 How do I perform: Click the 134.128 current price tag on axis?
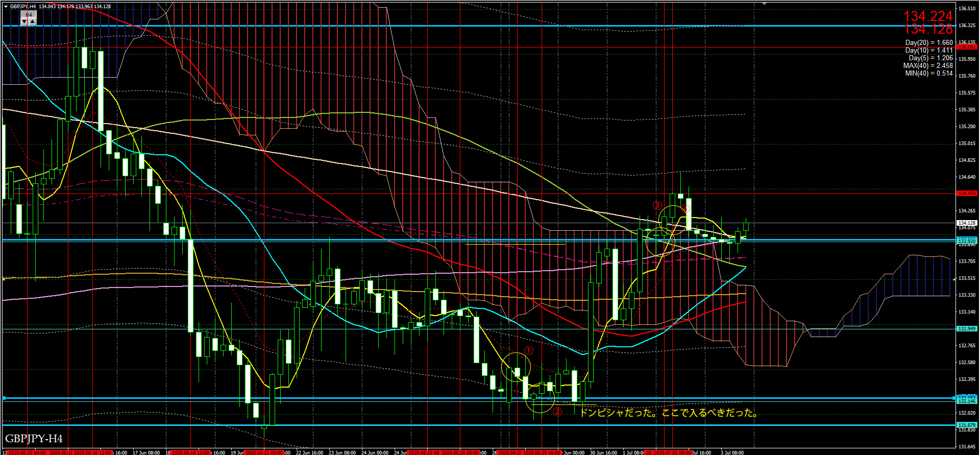click(x=966, y=223)
